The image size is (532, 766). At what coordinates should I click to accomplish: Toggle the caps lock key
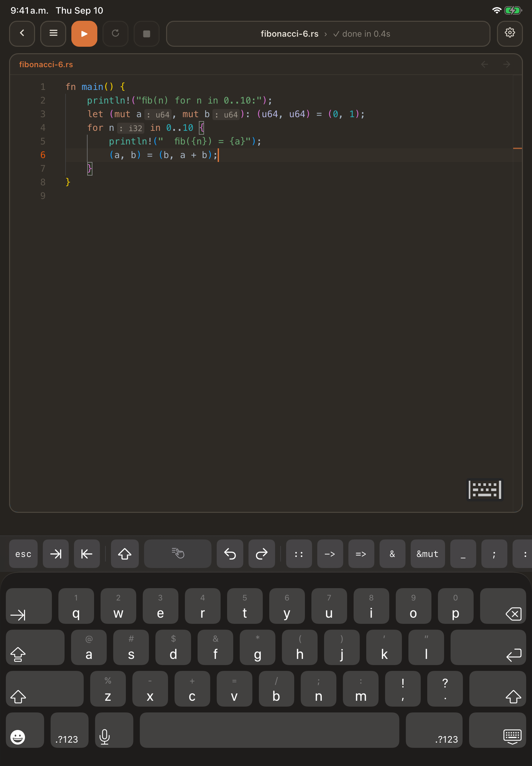[x=35, y=647]
